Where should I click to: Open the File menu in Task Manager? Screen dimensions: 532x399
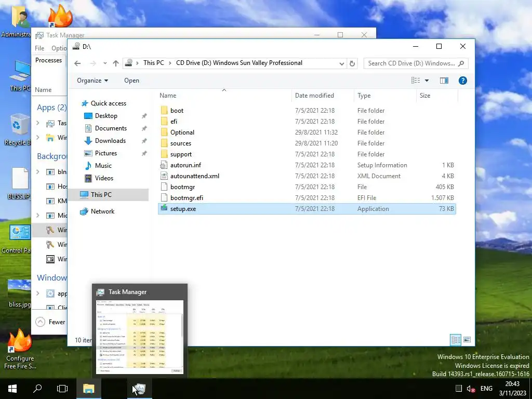(39, 48)
